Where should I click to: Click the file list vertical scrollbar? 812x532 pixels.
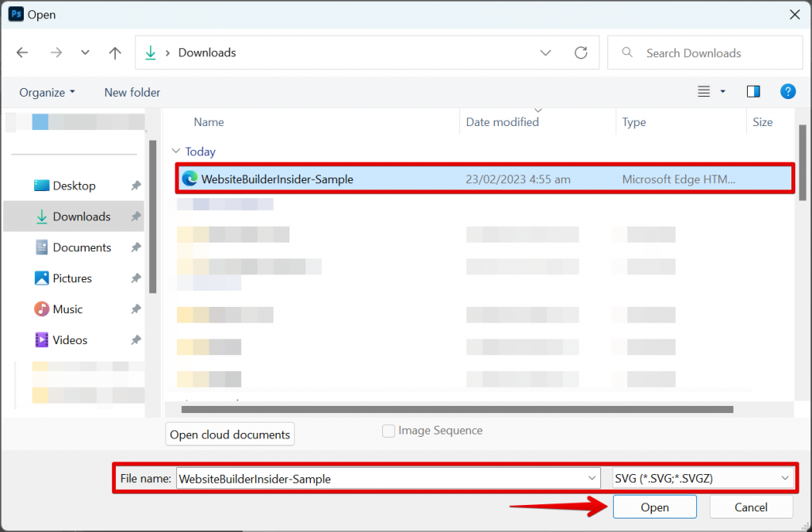coord(802,163)
